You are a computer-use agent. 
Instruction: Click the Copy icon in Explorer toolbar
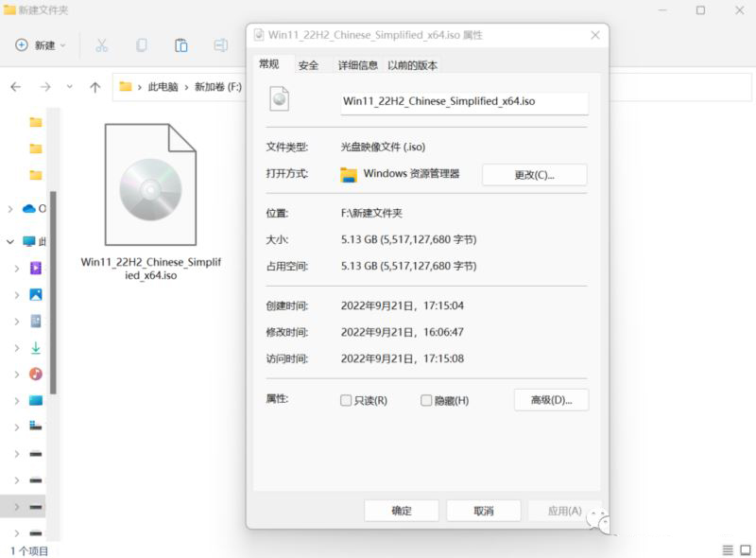click(x=141, y=45)
